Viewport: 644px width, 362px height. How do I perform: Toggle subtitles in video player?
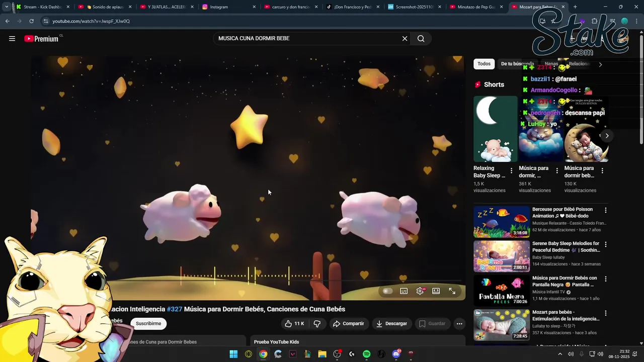point(404,291)
